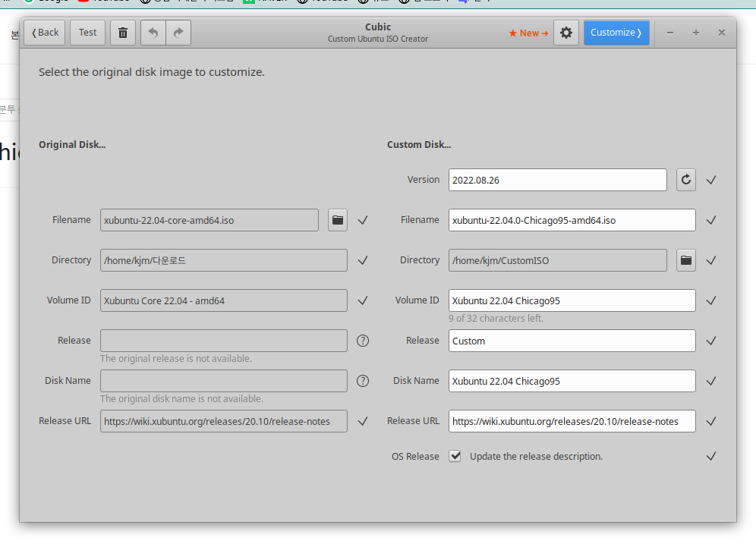Click 'Select the original disk image' instruction text
756x544 pixels.
152,72
